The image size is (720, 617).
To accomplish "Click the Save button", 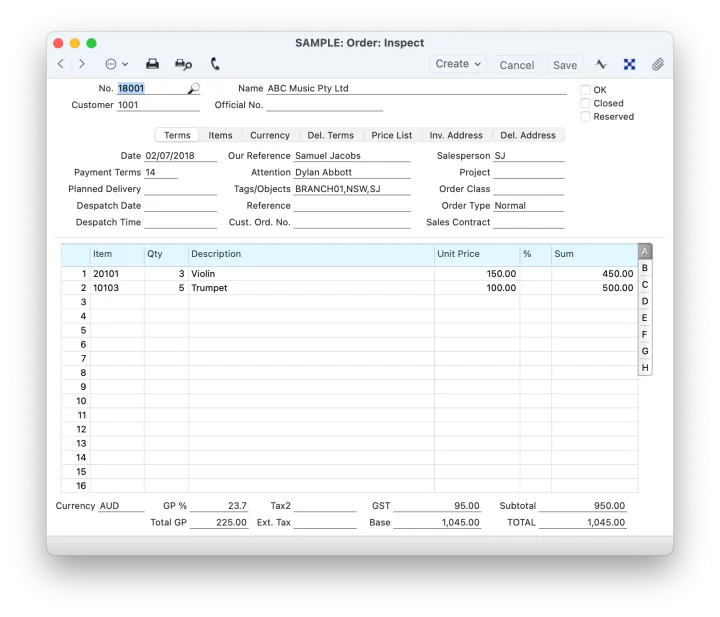I will pos(565,65).
